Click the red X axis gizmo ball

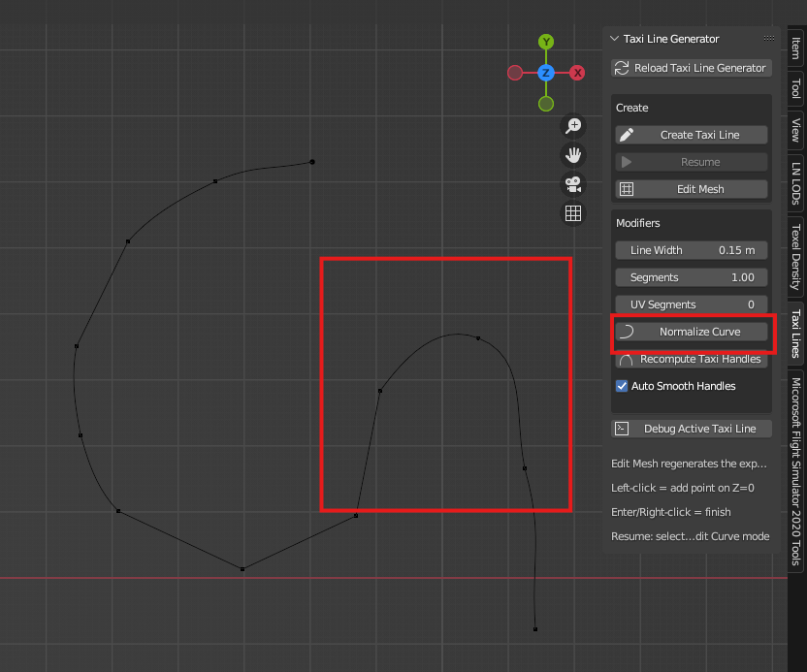(x=577, y=73)
